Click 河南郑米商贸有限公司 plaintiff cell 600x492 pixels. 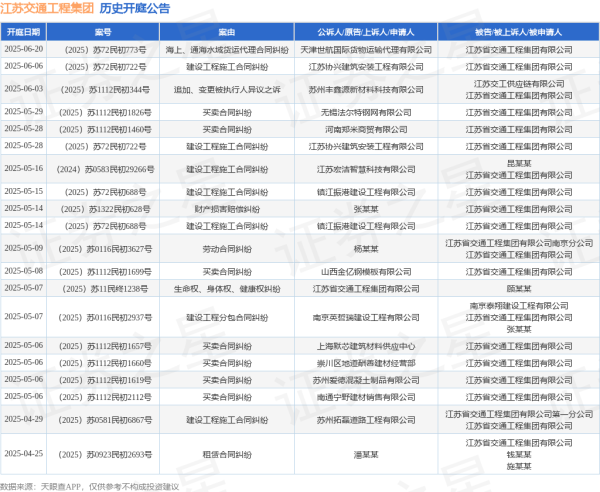click(x=366, y=129)
